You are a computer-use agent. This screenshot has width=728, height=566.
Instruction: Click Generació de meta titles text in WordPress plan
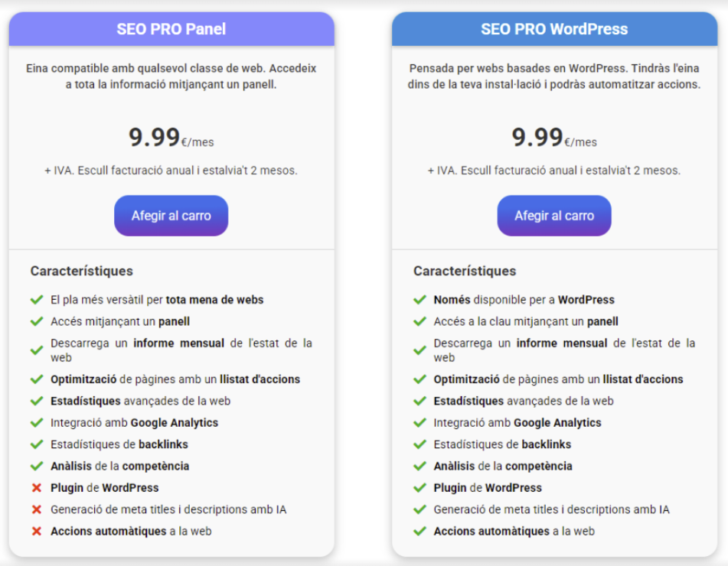click(551, 509)
